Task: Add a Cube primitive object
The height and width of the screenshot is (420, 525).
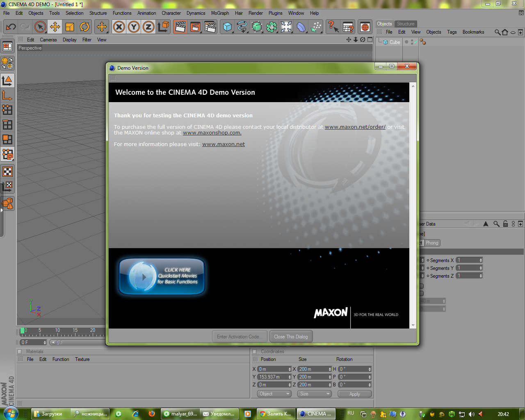Action: point(227,27)
